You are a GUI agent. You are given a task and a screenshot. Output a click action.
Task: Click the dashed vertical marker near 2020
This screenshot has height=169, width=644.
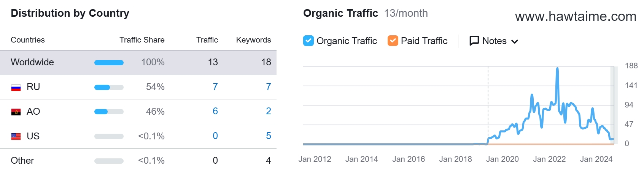[488, 105]
